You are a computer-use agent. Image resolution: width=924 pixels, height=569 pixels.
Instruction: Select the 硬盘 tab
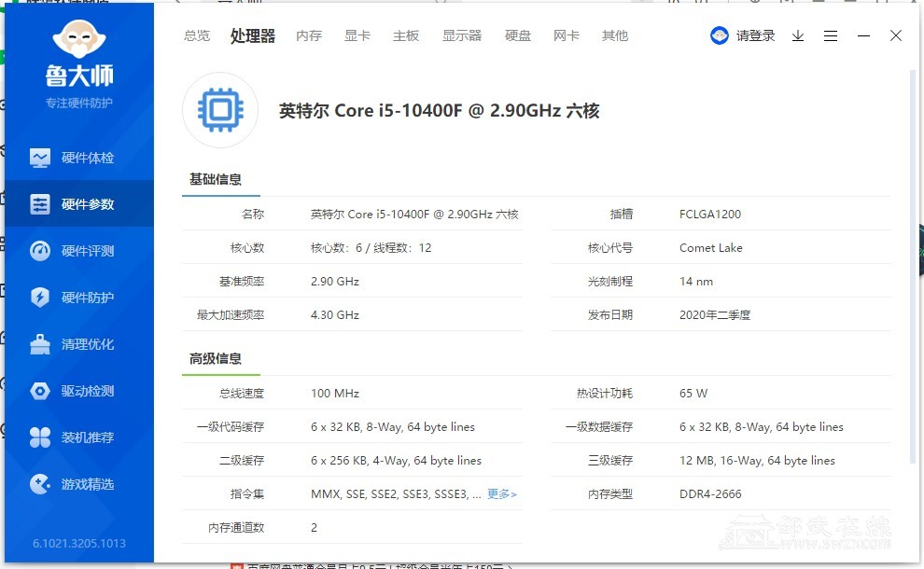(518, 35)
